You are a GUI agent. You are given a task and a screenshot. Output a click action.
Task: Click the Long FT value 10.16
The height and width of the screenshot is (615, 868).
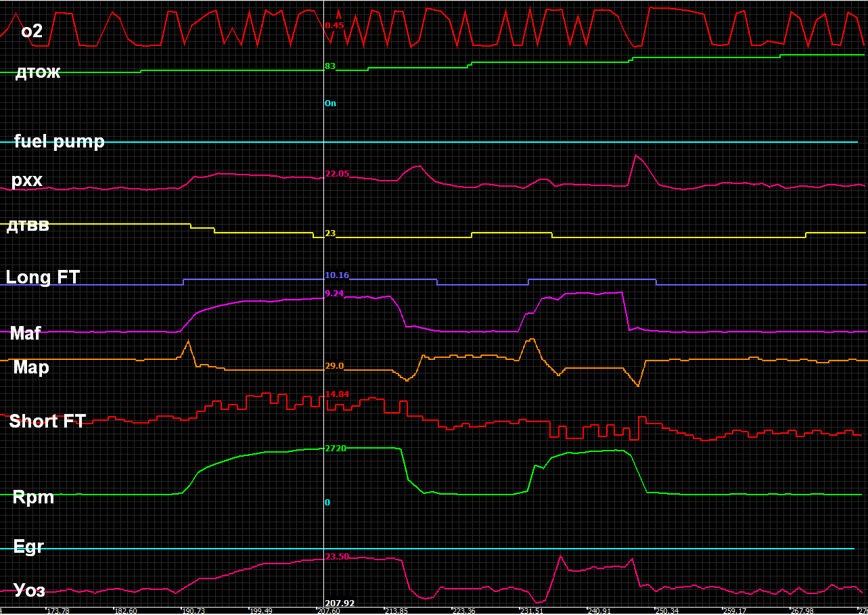click(x=337, y=275)
